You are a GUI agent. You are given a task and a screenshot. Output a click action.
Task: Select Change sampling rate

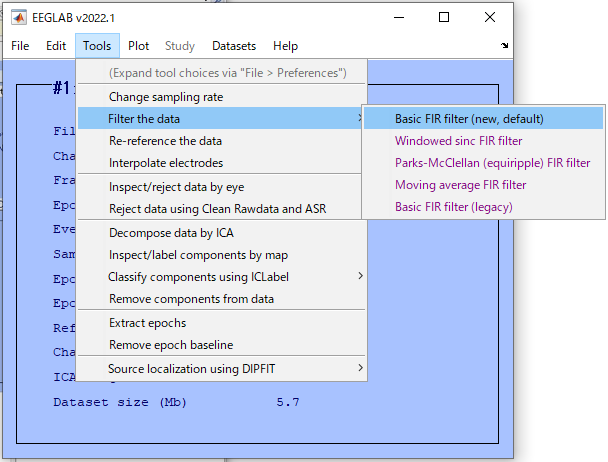click(222, 97)
